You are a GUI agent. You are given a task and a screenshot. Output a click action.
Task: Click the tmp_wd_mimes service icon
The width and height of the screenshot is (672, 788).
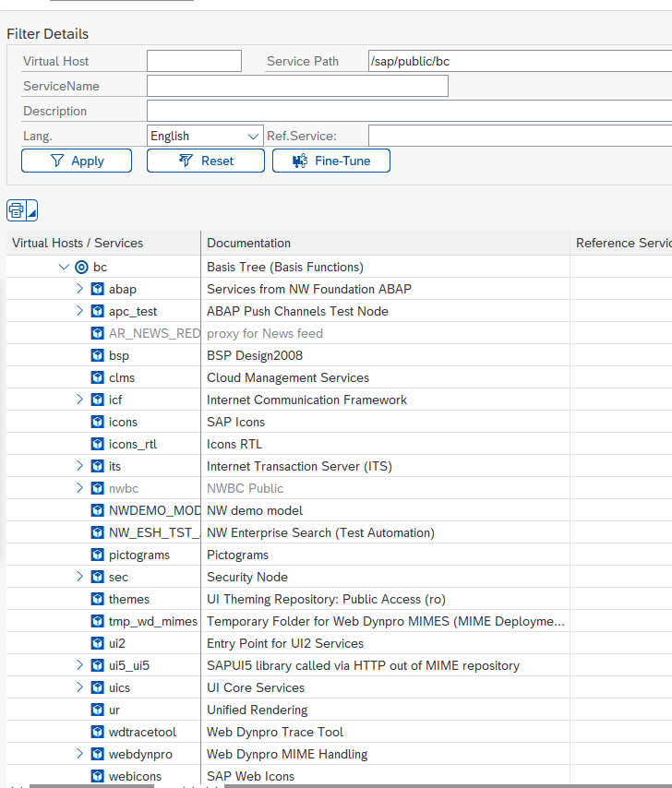click(x=98, y=621)
